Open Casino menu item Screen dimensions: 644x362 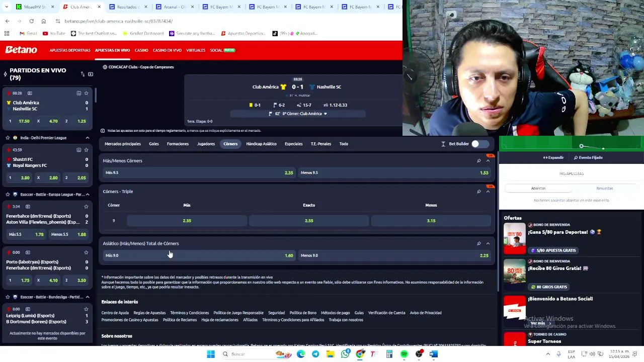[141, 50]
